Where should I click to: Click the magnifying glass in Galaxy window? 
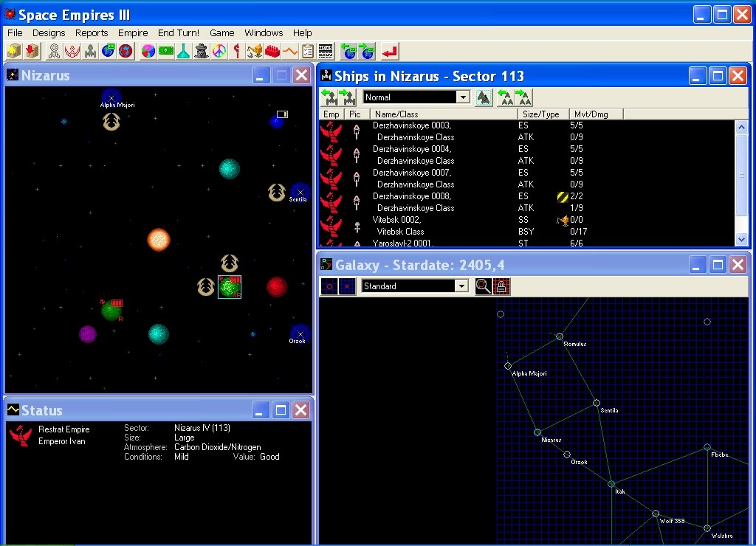tap(484, 286)
